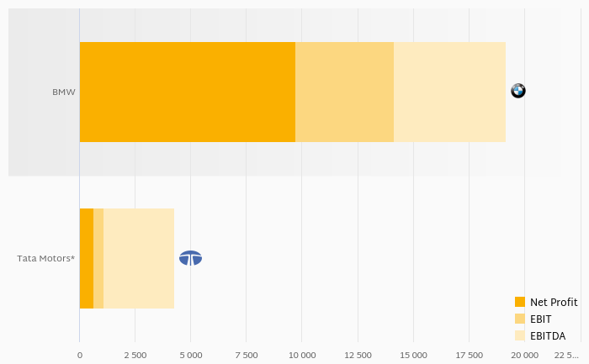Click the EBIT legend color swatch
Image resolution: width=589 pixels, height=364 pixels.
point(520,319)
